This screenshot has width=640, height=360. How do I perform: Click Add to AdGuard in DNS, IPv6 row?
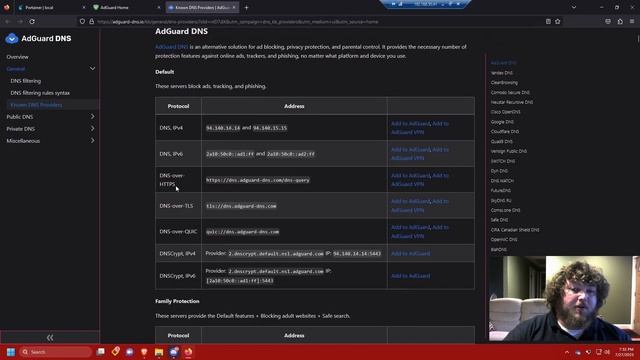[410, 149]
